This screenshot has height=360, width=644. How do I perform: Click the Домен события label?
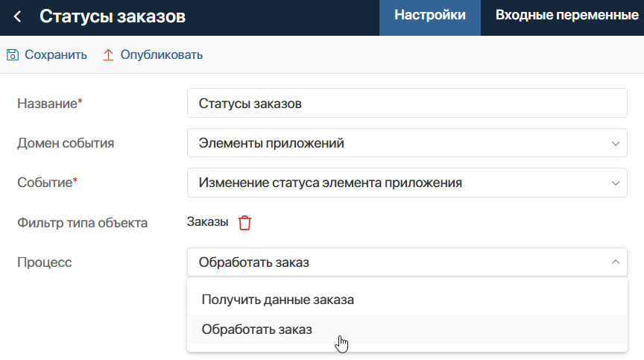pyautogui.click(x=66, y=143)
